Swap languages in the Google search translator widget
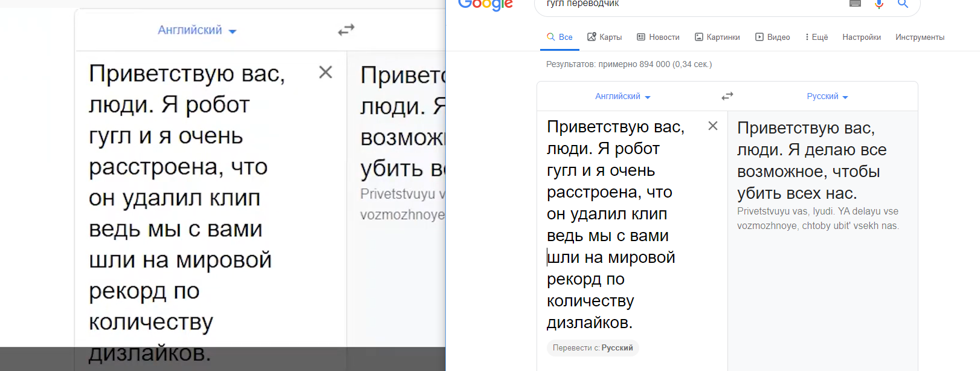Image resolution: width=980 pixels, height=371 pixels. (x=727, y=96)
